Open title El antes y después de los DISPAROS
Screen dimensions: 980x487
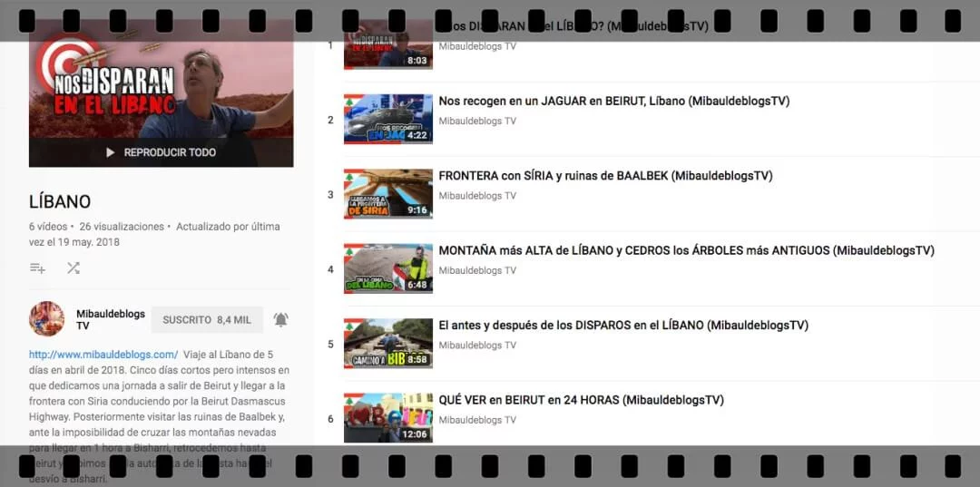tap(623, 326)
